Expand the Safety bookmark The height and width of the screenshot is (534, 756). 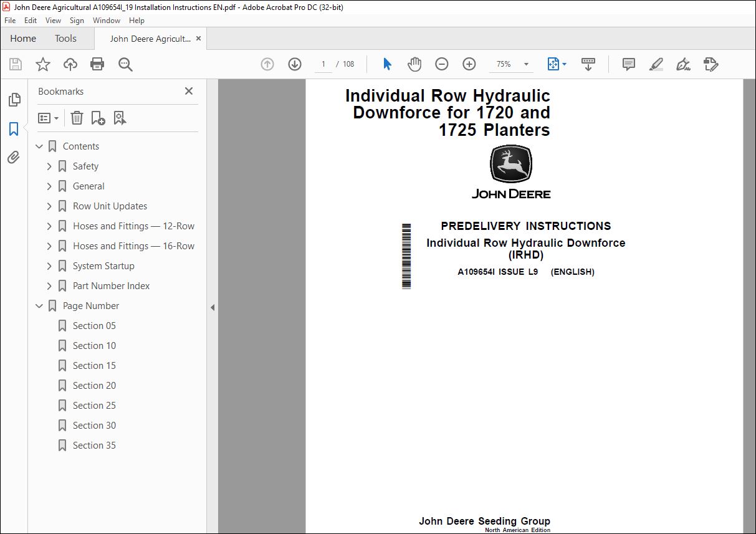point(49,166)
